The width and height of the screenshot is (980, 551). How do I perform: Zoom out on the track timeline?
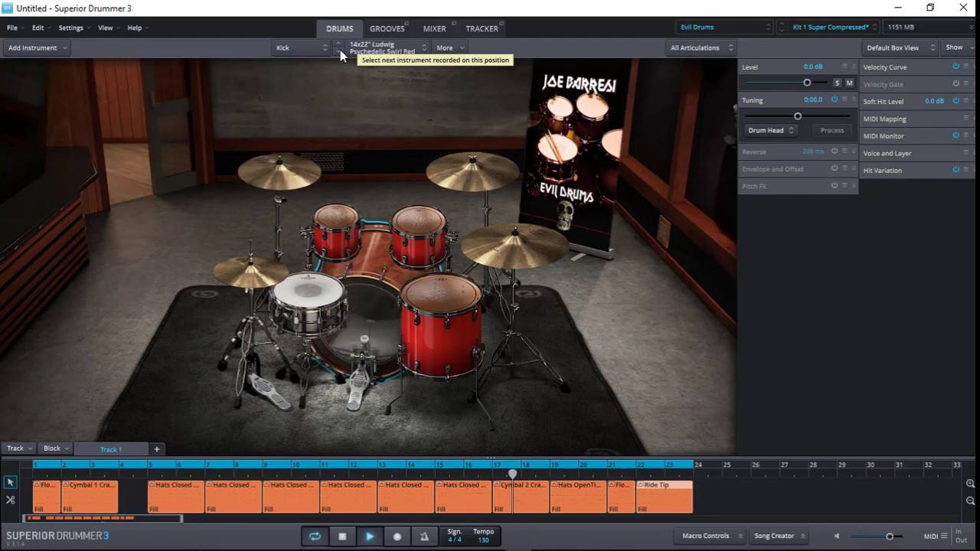970,500
